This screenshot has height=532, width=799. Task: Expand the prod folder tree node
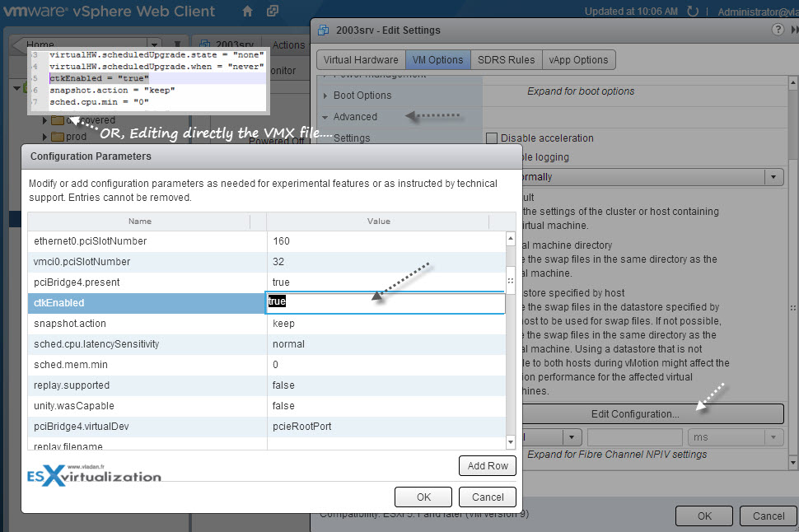44,137
